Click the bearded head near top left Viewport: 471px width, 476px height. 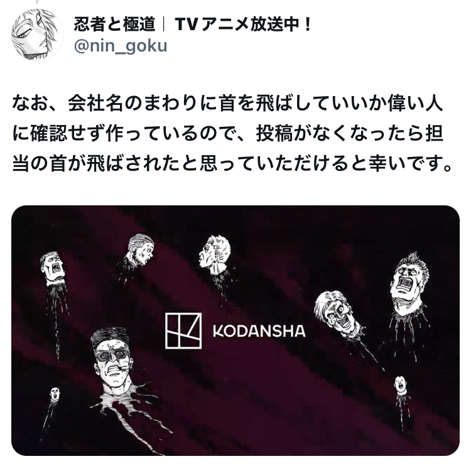[140, 249]
